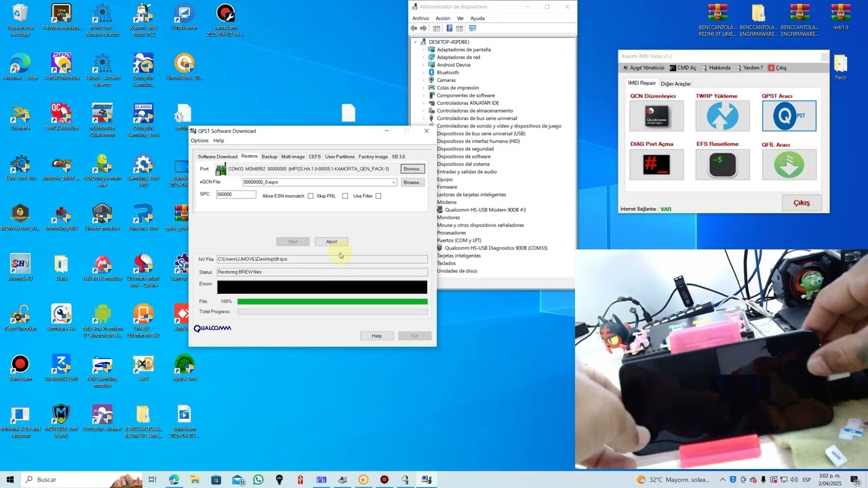Image resolution: width=868 pixels, height=488 pixels.
Task: Select AnonySHU desktop icon
Action: pos(20,268)
